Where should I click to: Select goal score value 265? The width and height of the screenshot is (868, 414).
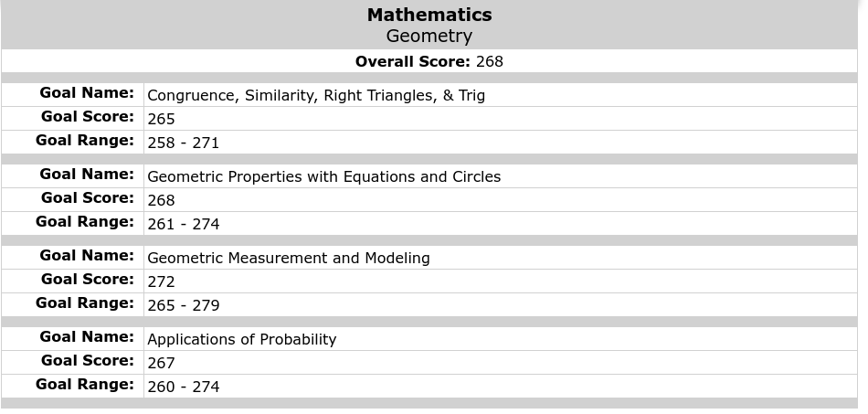[161, 119]
